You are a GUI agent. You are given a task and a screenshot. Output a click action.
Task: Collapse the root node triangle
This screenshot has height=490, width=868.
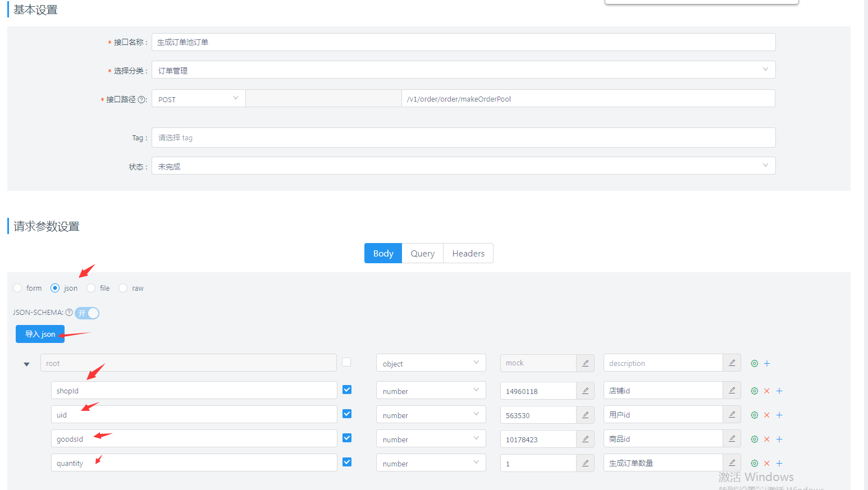pos(26,364)
